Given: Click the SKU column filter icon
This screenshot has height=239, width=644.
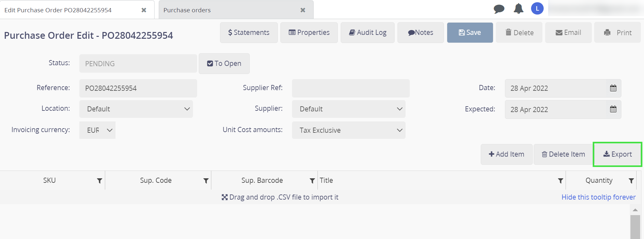Looking at the screenshot, I should [x=99, y=181].
